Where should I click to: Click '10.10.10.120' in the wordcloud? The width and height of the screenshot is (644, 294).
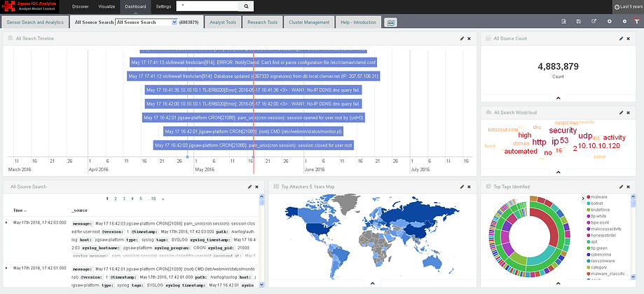click(599, 145)
